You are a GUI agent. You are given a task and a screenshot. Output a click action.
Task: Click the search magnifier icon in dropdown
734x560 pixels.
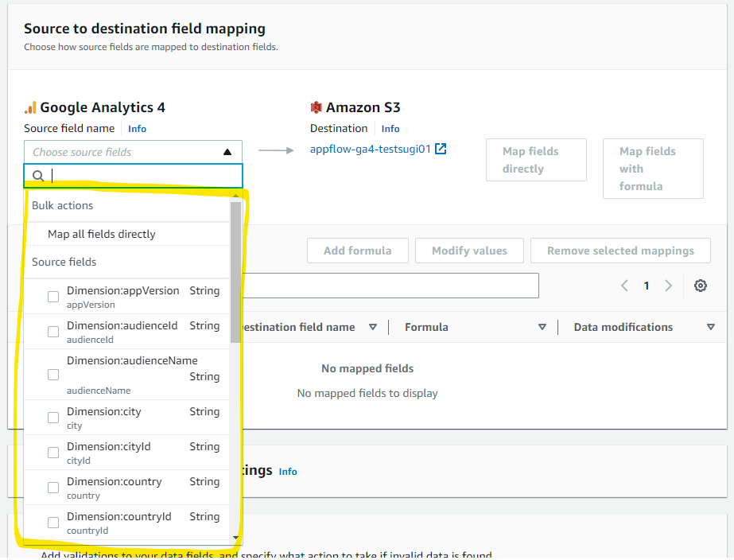click(38, 176)
